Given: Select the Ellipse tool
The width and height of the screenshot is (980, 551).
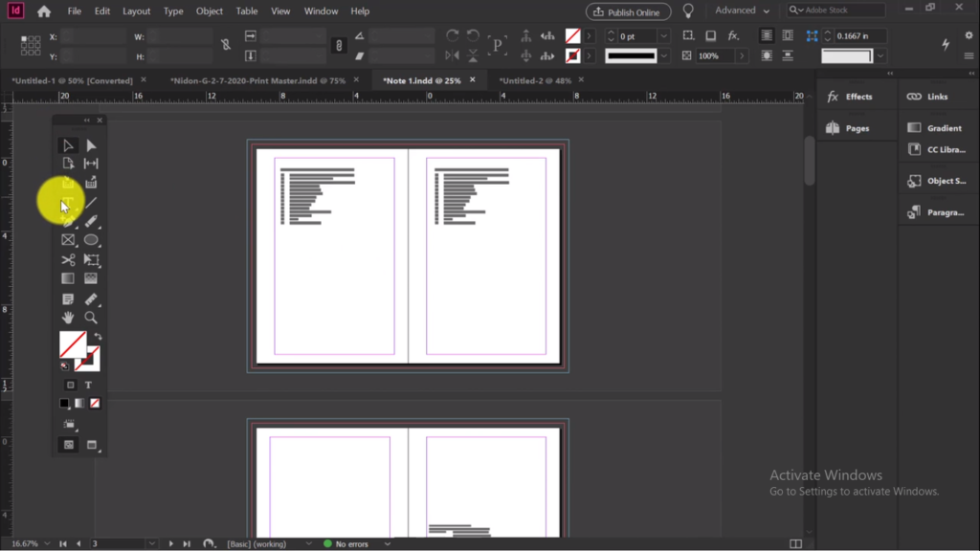Looking at the screenshot, I should (x=91, y=240).
